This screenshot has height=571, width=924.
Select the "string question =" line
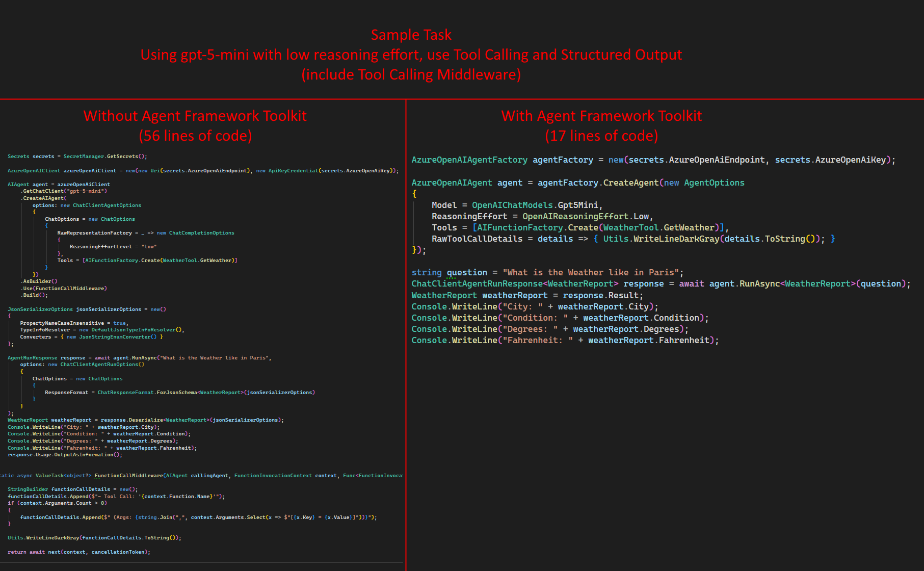547,273
